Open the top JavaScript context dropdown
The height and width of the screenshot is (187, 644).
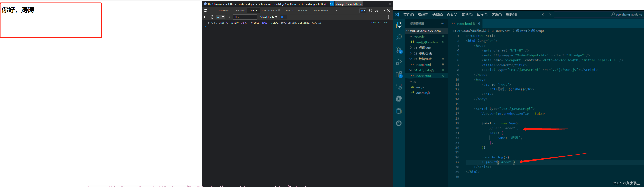pyautogui.click(x=220, y=17)
